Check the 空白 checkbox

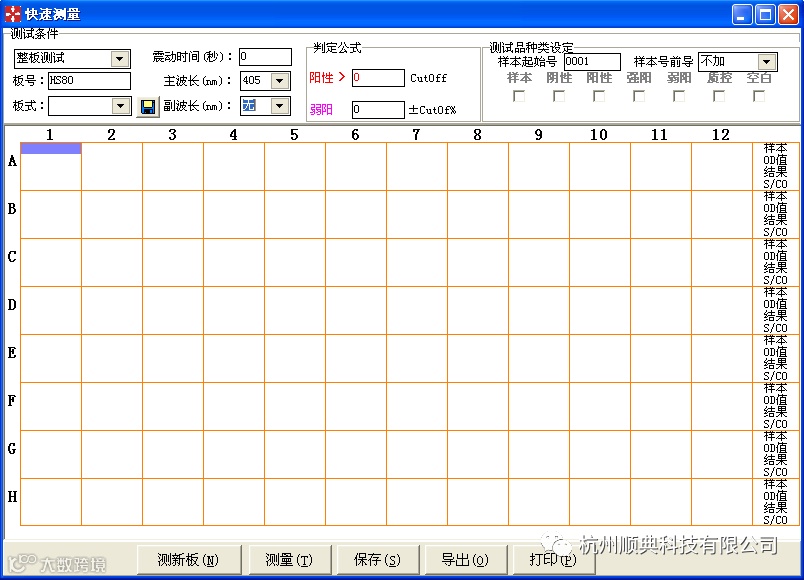(x=759, y=96)
